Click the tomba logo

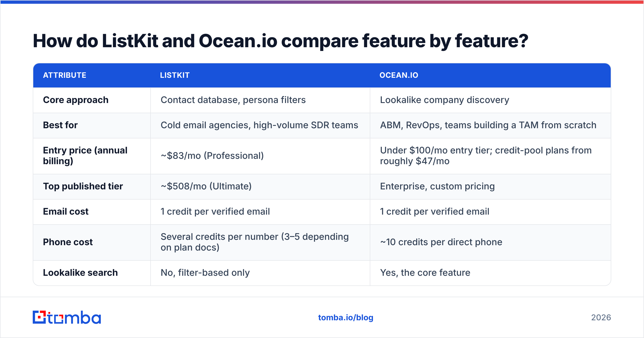pos(67,317)
